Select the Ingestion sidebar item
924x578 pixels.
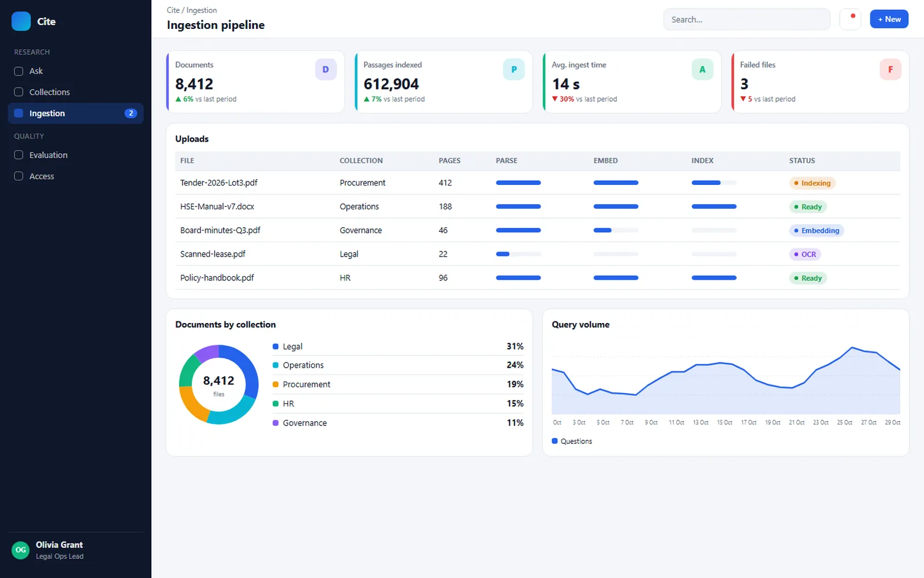coord(76,113)
